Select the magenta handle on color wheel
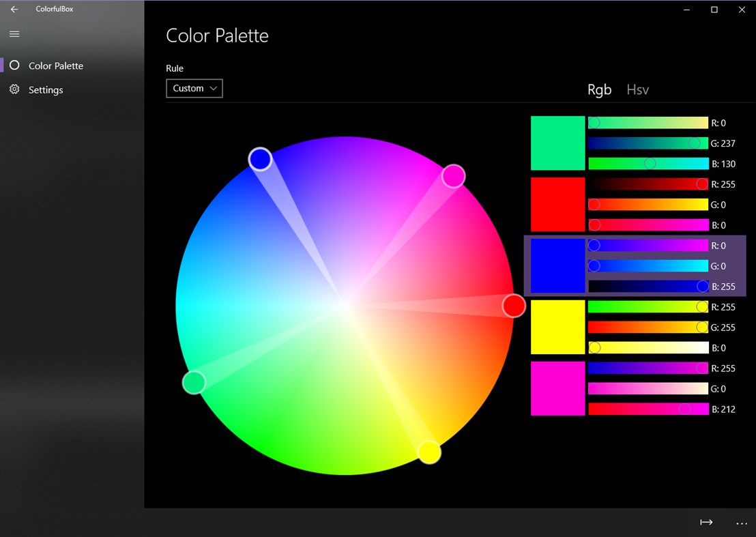The image size is (756, 537). [453, 176]
